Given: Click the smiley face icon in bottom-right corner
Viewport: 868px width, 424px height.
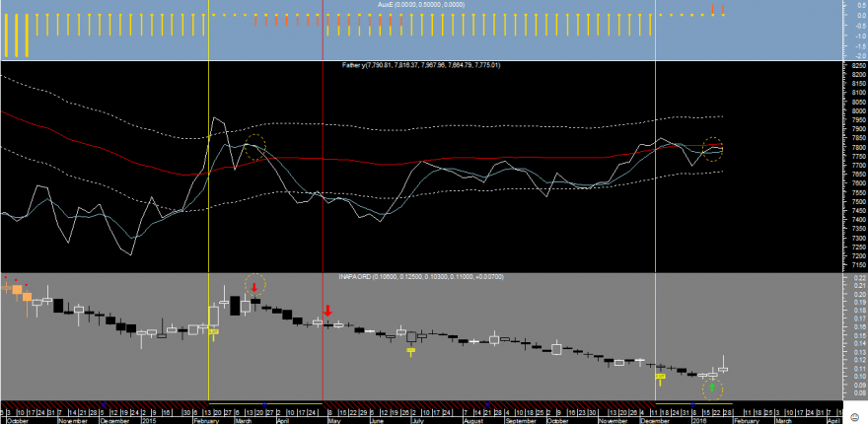Looking at the screenshot, I should point(856,417).
